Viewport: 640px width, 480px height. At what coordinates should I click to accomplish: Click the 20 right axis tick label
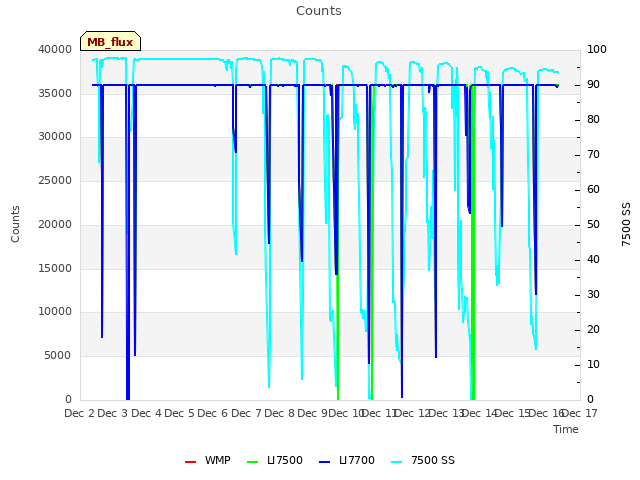click(593, 329)
